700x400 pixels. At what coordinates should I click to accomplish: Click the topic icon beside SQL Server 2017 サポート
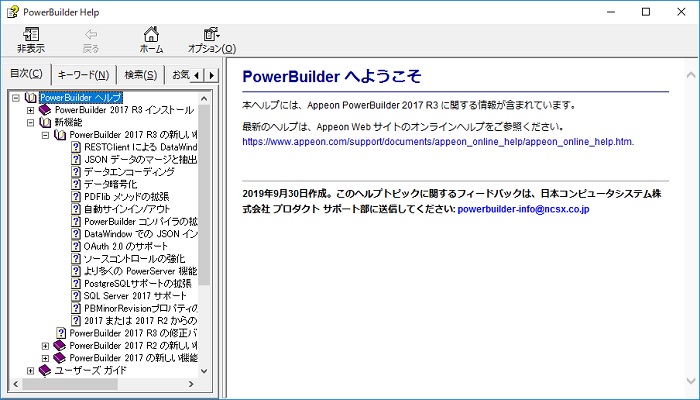[x=76, y=296]
